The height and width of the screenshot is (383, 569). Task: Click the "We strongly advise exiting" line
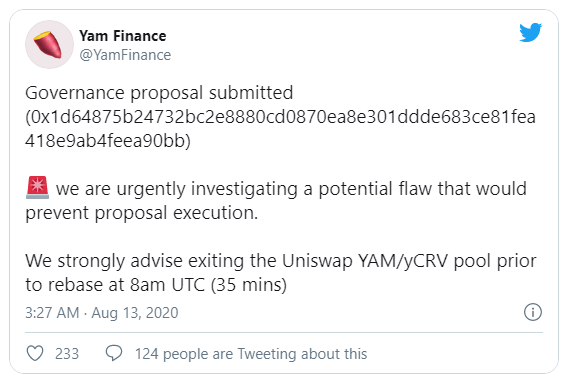[281, 261]
